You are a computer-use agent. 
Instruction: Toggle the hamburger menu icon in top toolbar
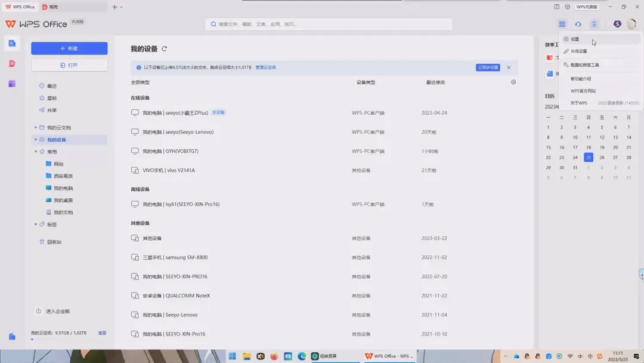594,24
